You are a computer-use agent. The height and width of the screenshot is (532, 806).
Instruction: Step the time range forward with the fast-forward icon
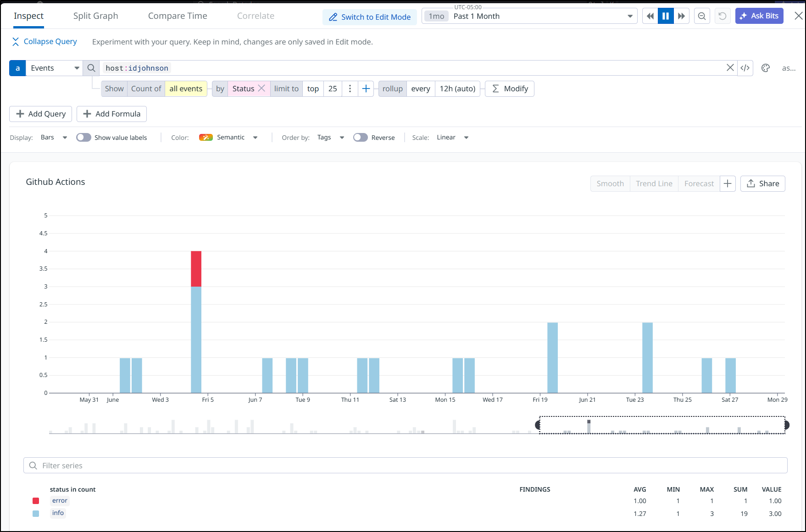[682, 16]
